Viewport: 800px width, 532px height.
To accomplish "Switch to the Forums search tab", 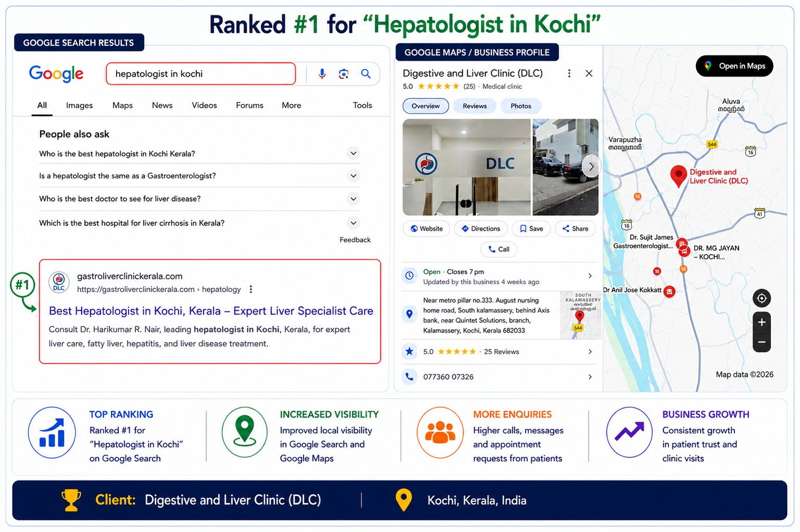I will (x=250, y=105).
